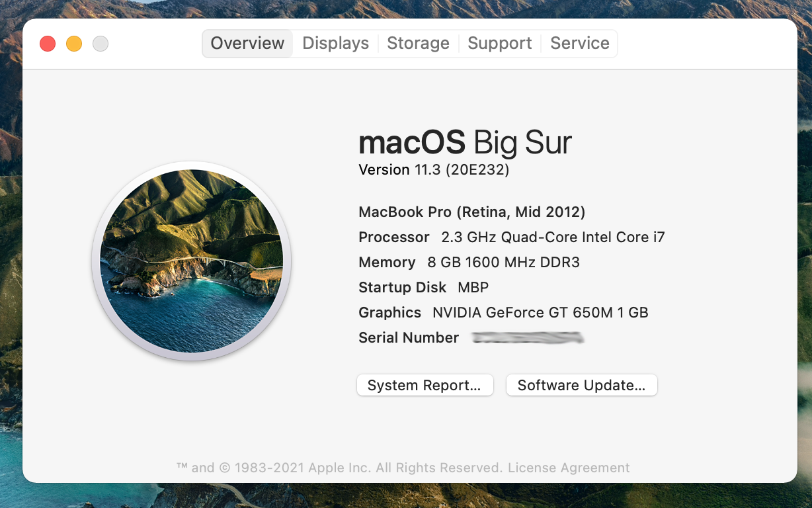
Task: Click the 8 GB 1600 MHz DDR3 value
Action: pos(503,263)
